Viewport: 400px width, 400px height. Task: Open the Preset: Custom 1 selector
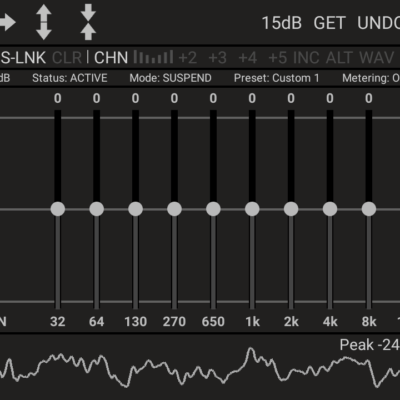pos(277,78)
